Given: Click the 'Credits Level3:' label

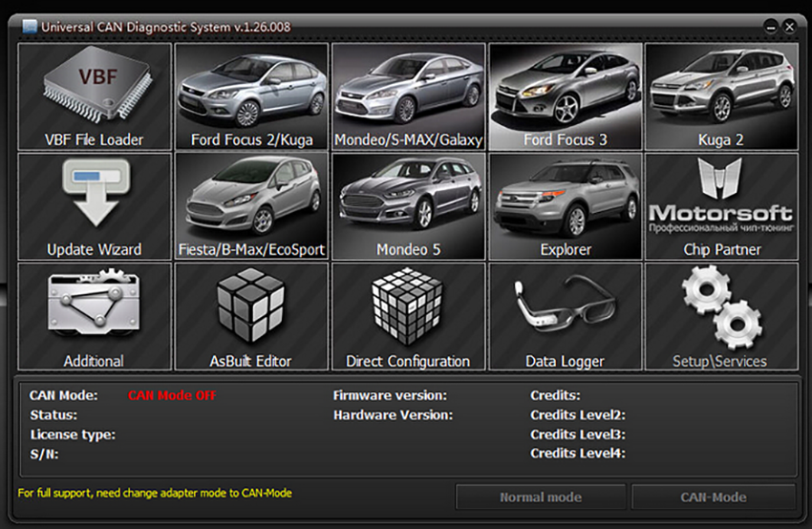Looking at the screenshot, I should [578, 434].
